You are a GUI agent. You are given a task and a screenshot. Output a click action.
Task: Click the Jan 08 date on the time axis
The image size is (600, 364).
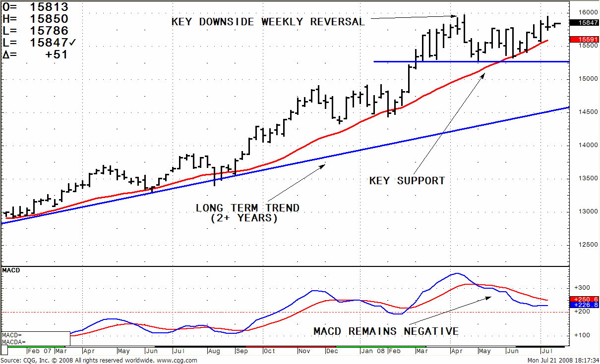pyautogui.click(x=372, y=351)
